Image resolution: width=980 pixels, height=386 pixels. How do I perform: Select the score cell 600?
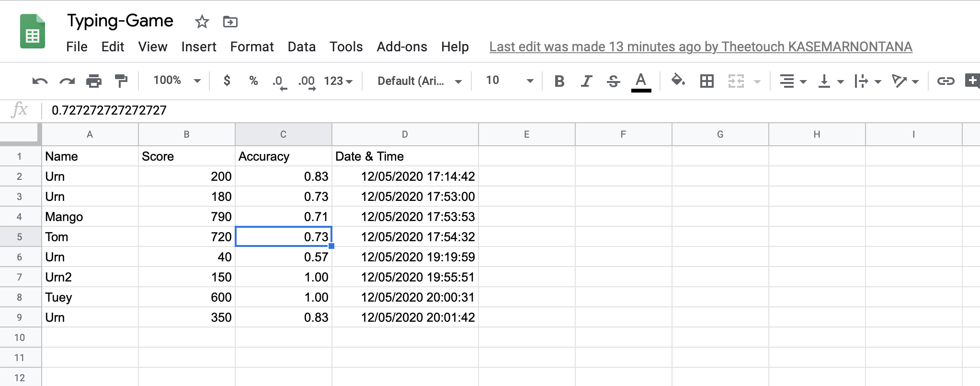click(187, 297)
